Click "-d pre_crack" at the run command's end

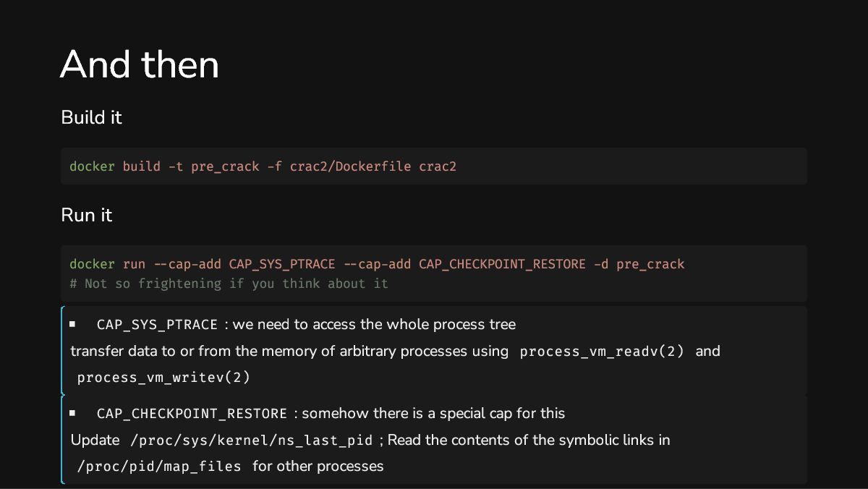tap(639, 264)
